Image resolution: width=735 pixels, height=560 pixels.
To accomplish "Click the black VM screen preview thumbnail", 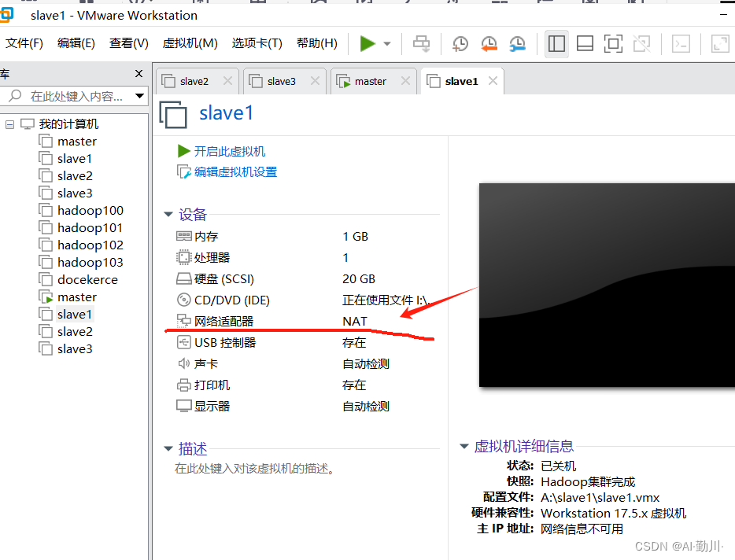I will click(x=607, y=285).
